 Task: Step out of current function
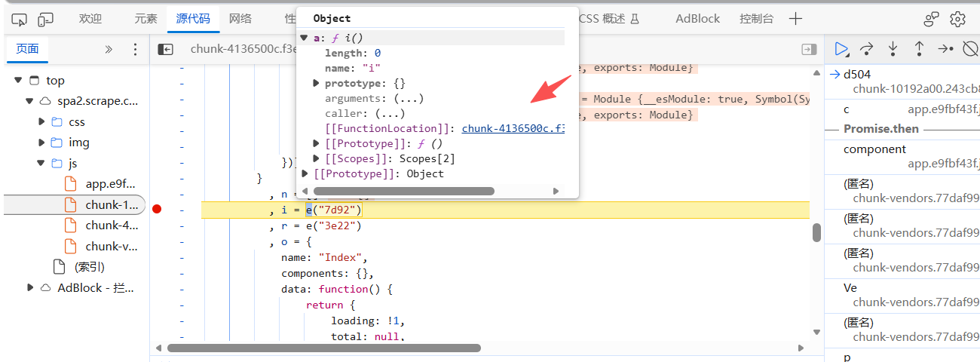point(919,49)
